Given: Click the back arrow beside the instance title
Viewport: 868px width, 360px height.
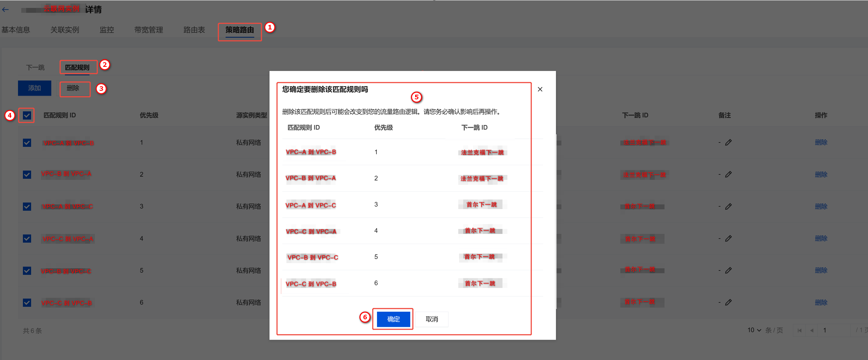Looking at the screenshot, I should 6,10.
